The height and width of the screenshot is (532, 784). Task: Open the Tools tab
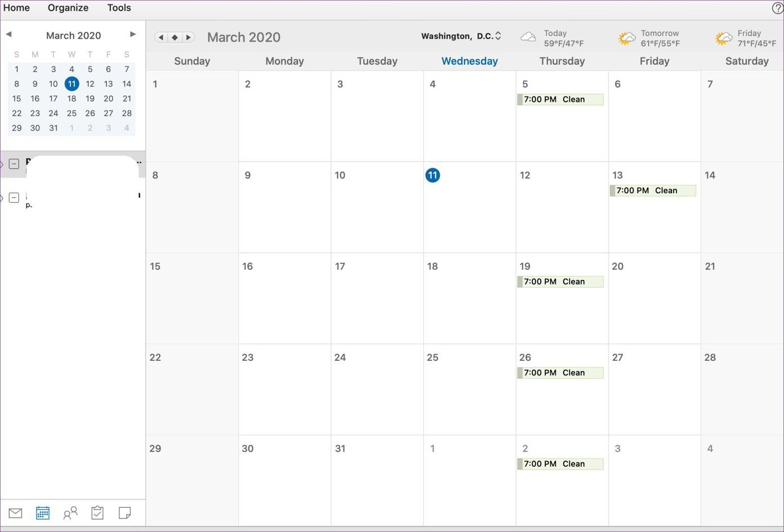[119, 8]
